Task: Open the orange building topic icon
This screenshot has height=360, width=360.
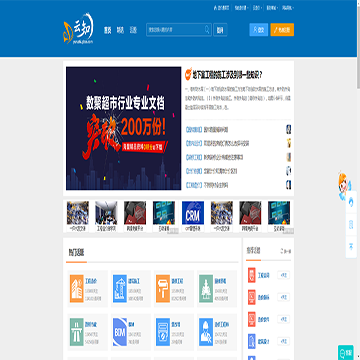Action: [77, 288]
